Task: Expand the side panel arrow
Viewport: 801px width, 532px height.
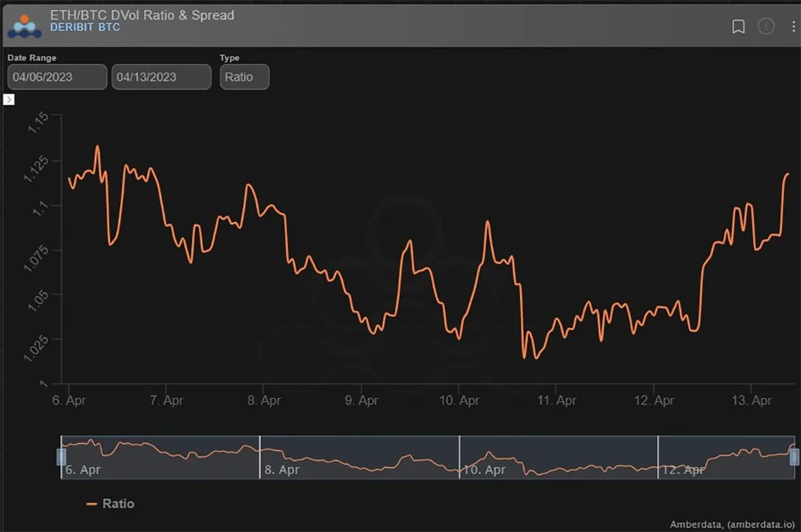Action: pyautogui.click(x=9, y=99)
